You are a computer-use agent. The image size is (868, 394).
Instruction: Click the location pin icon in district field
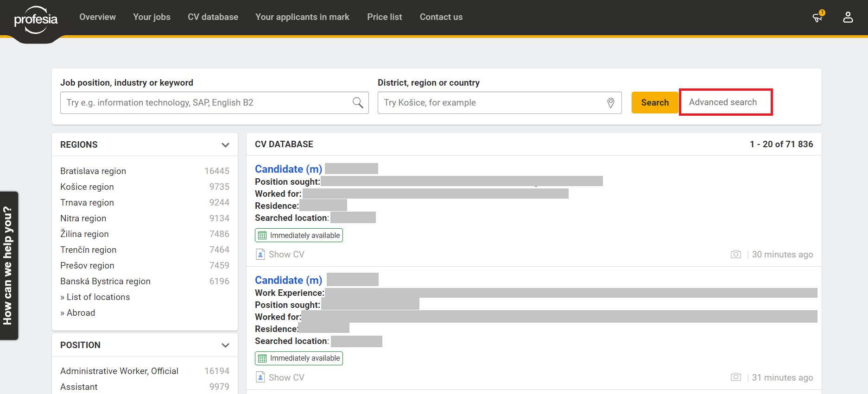(x=611, y=103)
